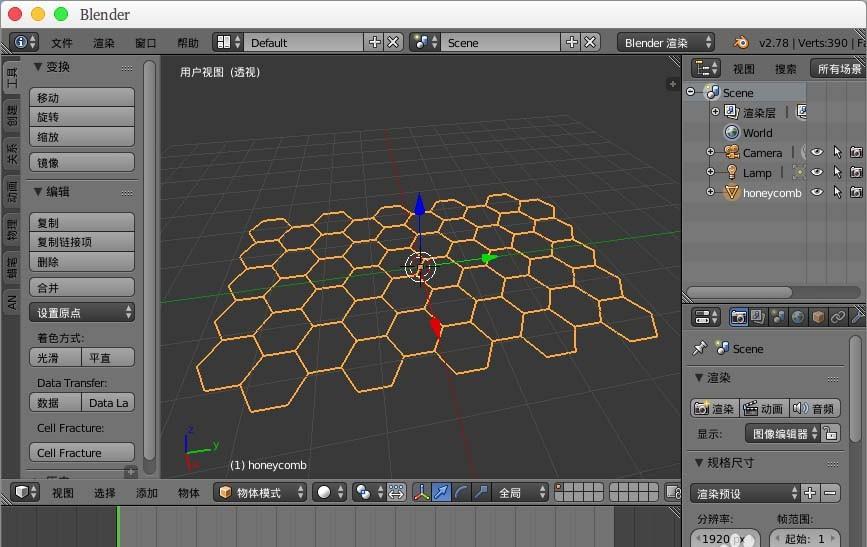Expand the honeycomb outliner item

(710, 192)
